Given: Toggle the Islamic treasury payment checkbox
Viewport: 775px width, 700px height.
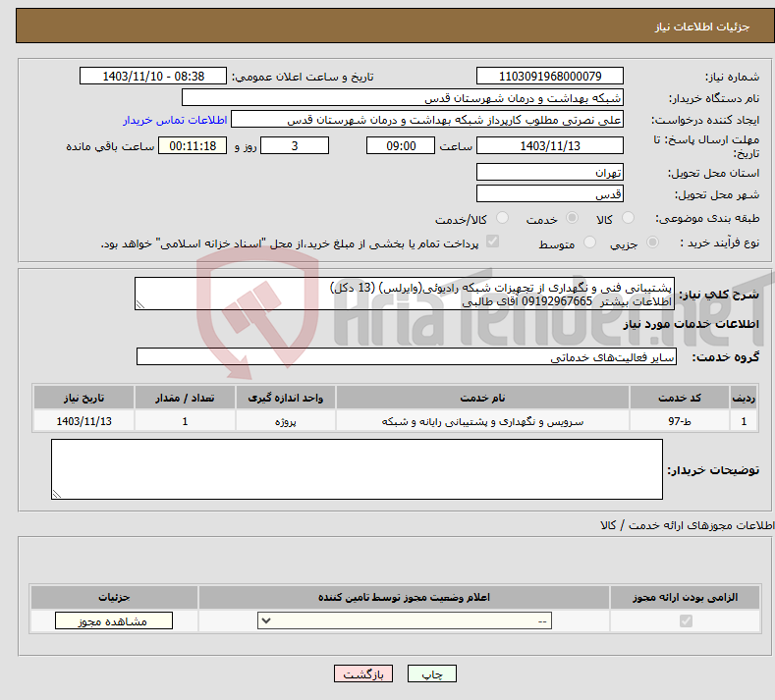Looking at the screenshot, I should (x=493, y=242).
